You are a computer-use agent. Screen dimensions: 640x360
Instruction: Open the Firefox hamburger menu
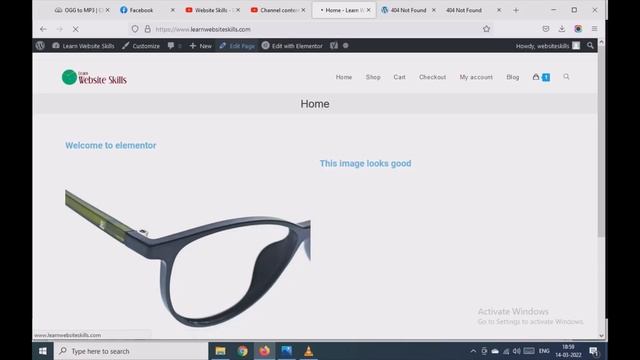[x=594, y=29]
